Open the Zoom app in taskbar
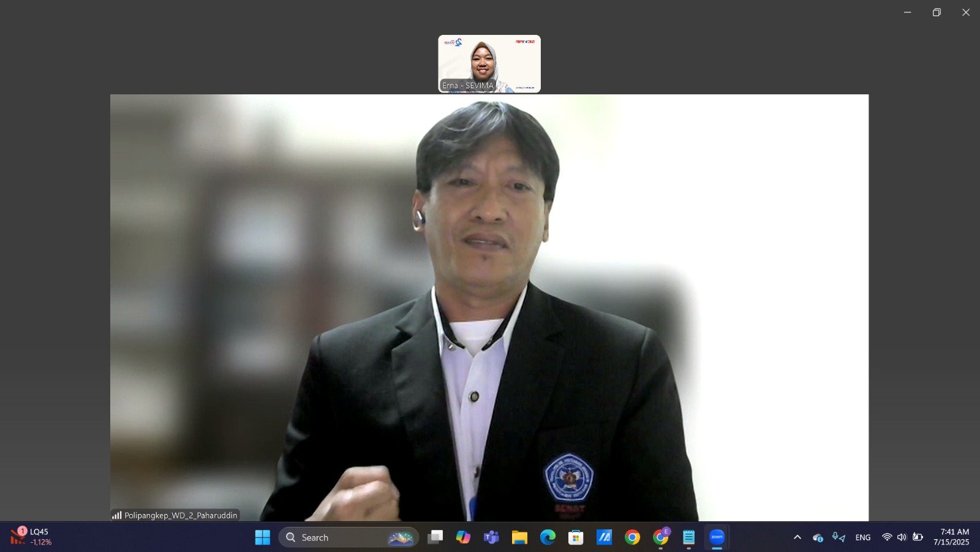980x552 pixels. tap(717, 537)
